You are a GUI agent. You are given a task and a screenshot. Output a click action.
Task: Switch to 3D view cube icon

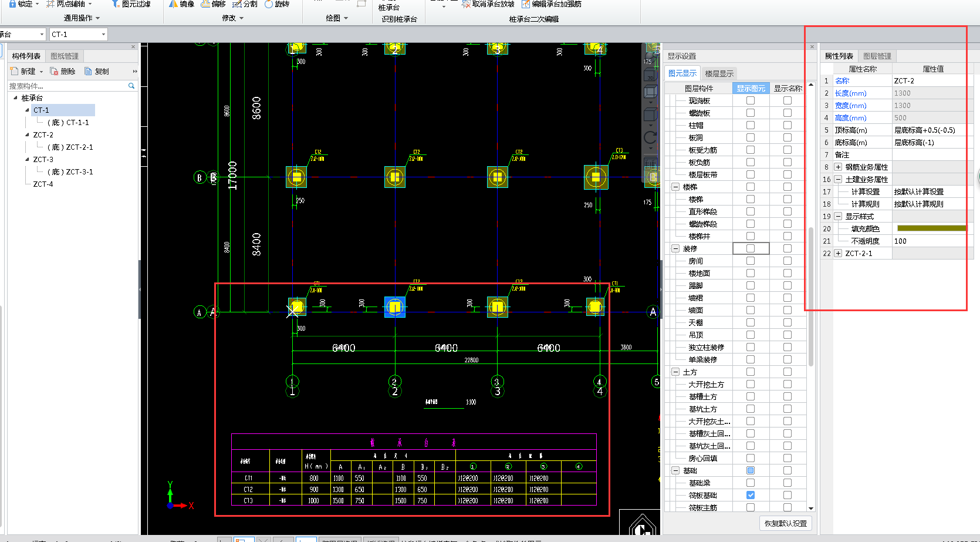click(x=650, y=74)
